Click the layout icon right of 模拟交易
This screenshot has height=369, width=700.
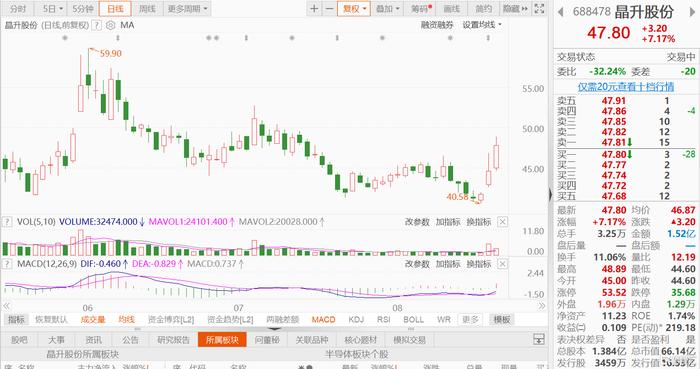click(539, 340)
